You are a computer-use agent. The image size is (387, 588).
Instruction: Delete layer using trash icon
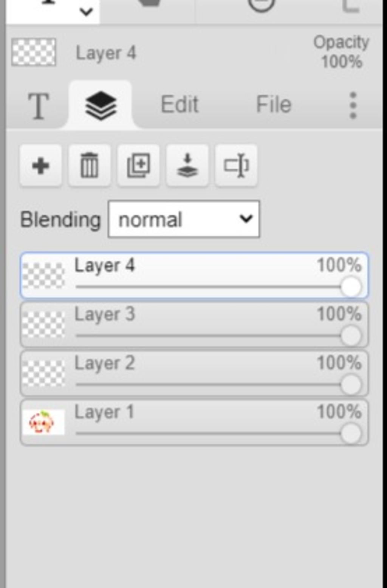point(90,166)
